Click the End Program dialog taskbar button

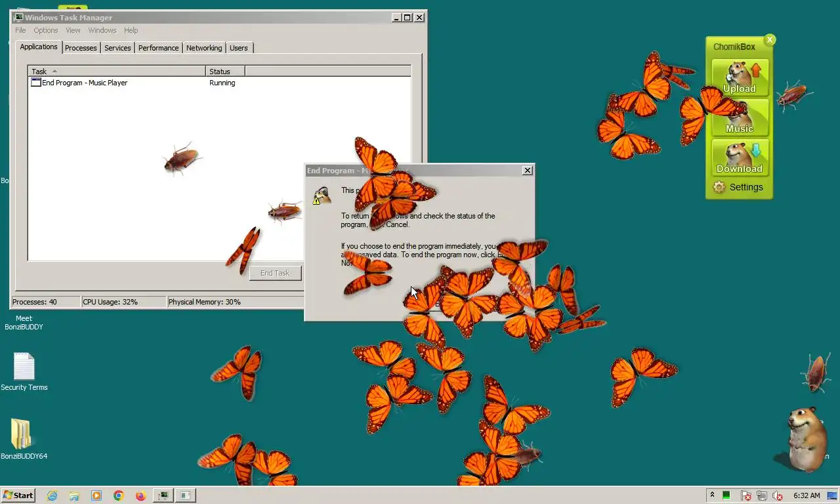tap(186, 495)
